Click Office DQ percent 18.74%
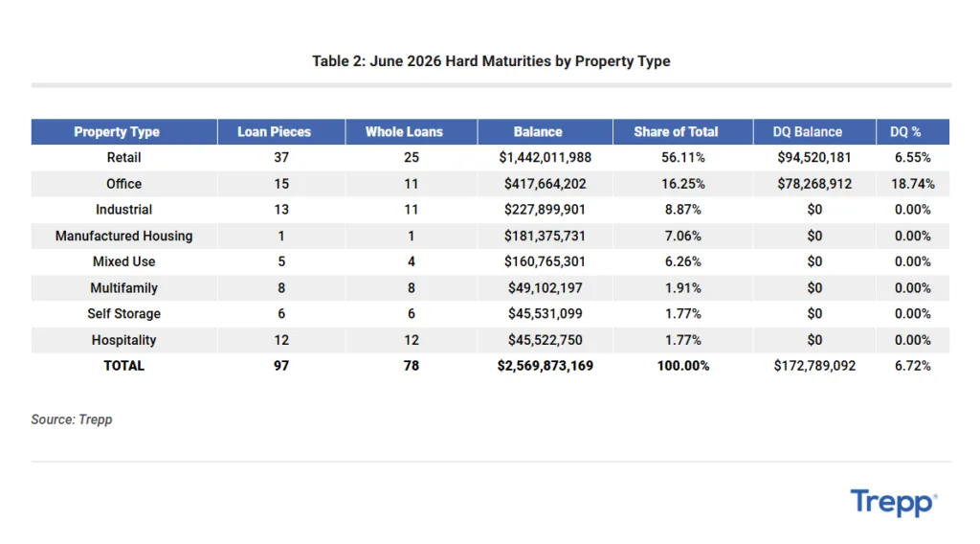This screenshot has height=544, width=980. (912, 184)
